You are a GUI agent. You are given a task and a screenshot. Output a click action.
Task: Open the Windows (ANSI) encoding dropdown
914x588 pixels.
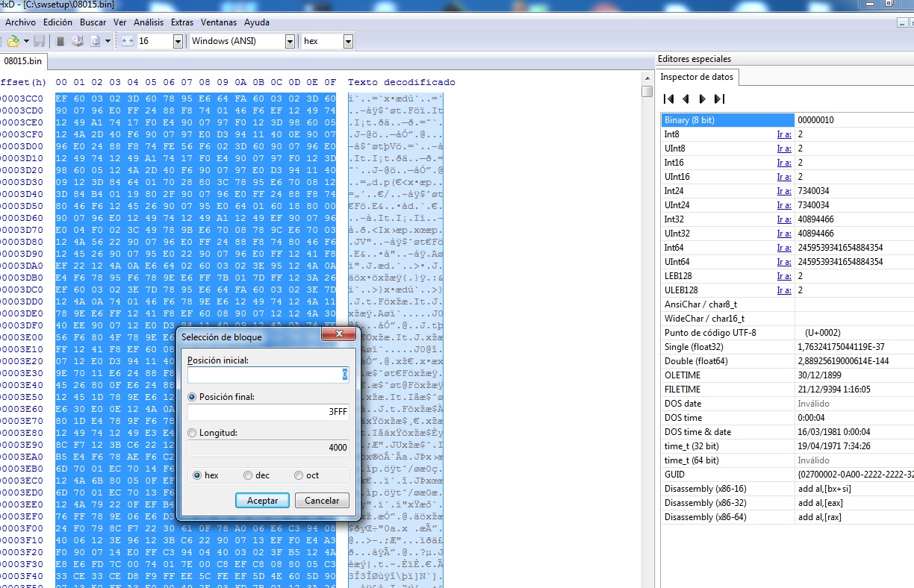click(290, 42)
